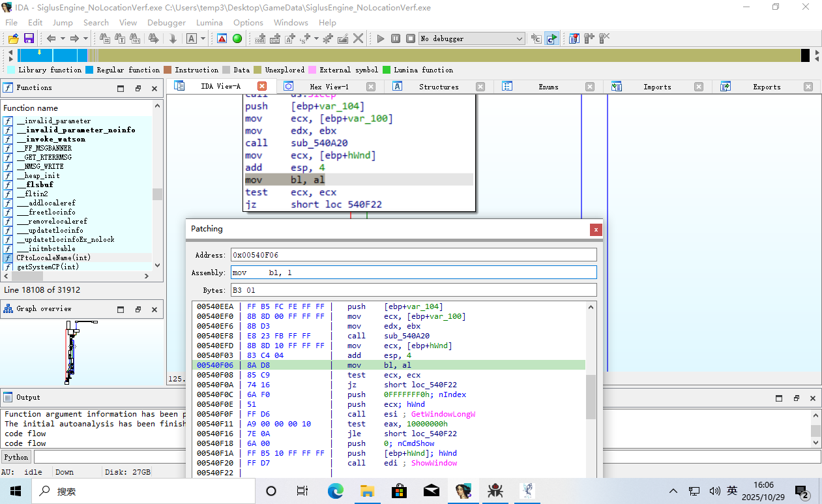Click the Assembly input field in Patching

point(413,273)
